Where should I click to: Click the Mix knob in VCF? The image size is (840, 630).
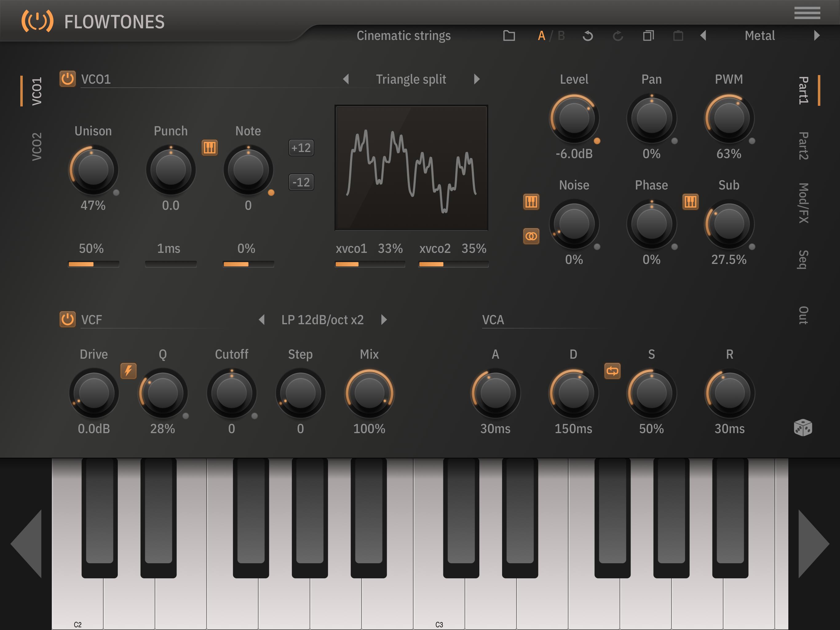369,393
